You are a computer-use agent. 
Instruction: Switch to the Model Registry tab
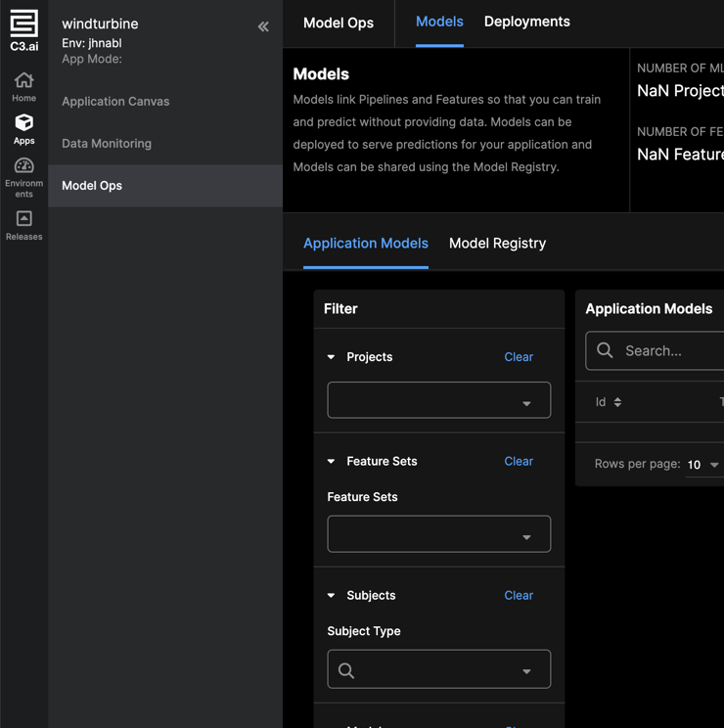pos(497,244)
